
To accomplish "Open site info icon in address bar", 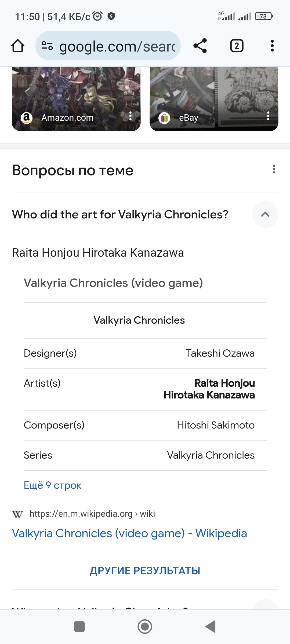I will pos(48,46).
